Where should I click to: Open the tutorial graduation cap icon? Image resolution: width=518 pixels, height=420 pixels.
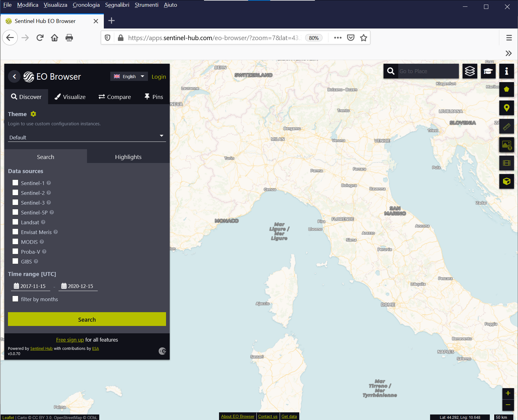click(488, 71)
